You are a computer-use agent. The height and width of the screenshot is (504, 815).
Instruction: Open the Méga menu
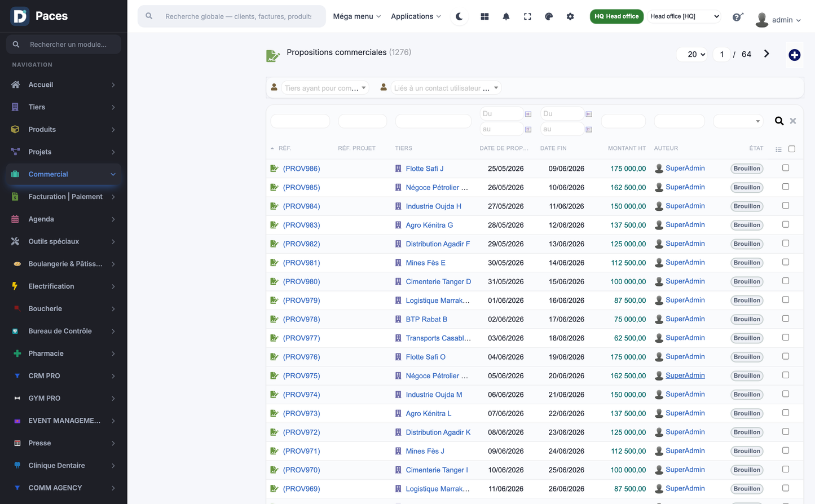pos(356,16)
